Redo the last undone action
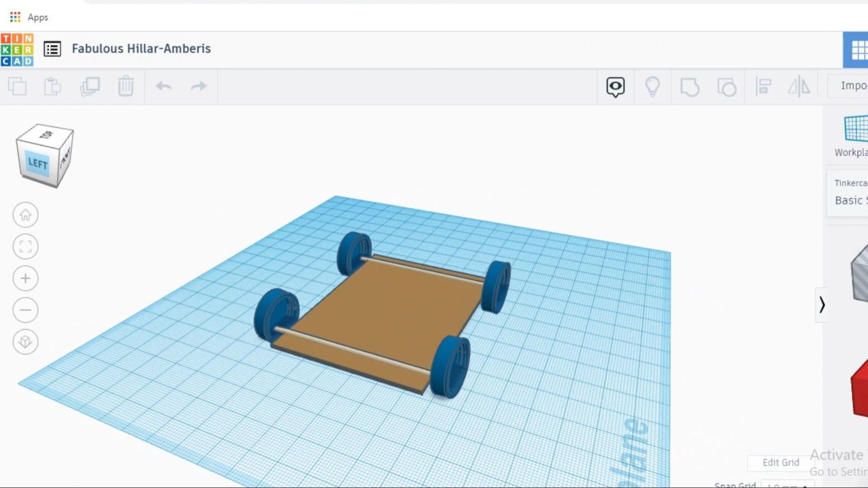This screenshot has height=488, width=868. click(198, 86)
